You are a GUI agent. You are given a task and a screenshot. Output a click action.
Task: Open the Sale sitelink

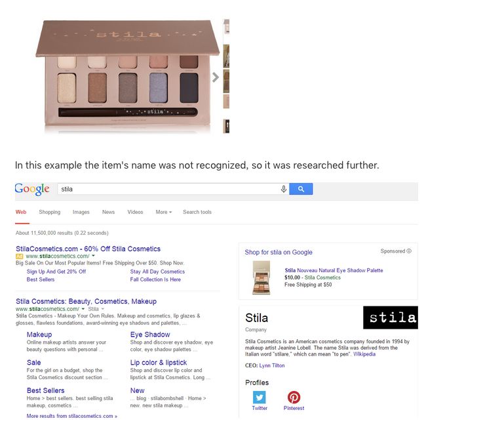(33, 363)
